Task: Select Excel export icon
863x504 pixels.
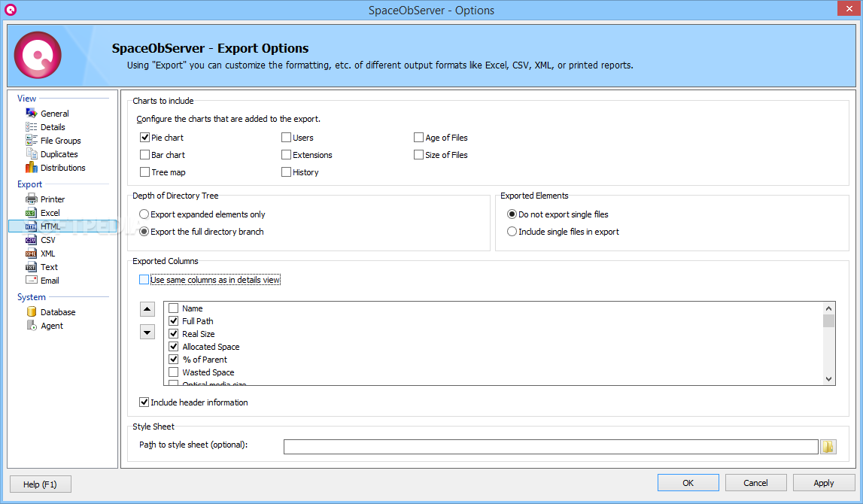Action: [32, 213]
